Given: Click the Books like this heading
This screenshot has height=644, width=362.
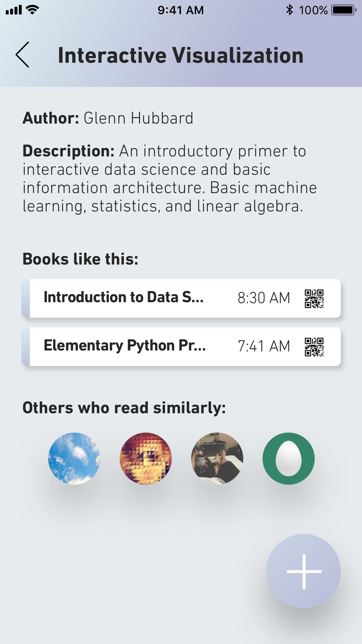Looking at the screenshot, I should [80, 259].
